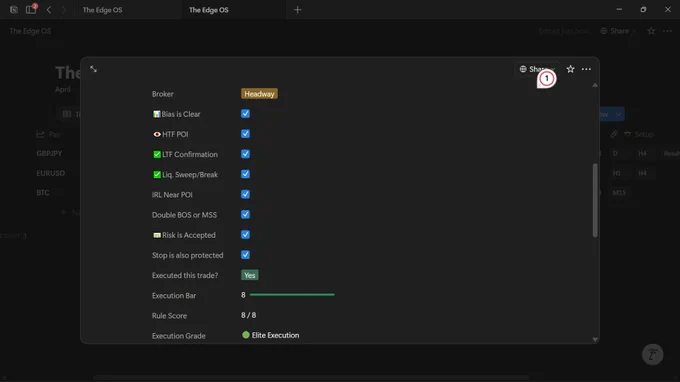This screenshot has height=382, width=680.
Task: Toggle the Double BOS or MSS checkbox
Action: click(x=245, y=214)
